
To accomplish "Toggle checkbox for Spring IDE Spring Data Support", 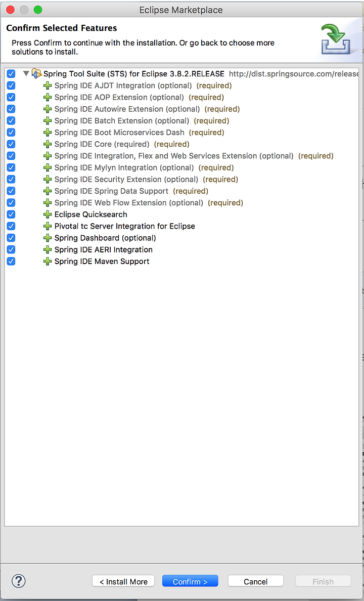I will tap(11, 191).
